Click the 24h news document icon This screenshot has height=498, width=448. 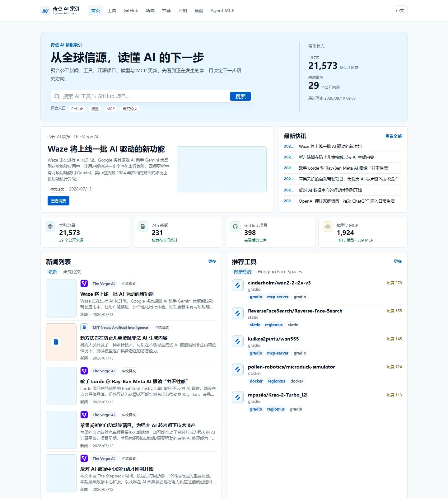[x=142, y=227]
